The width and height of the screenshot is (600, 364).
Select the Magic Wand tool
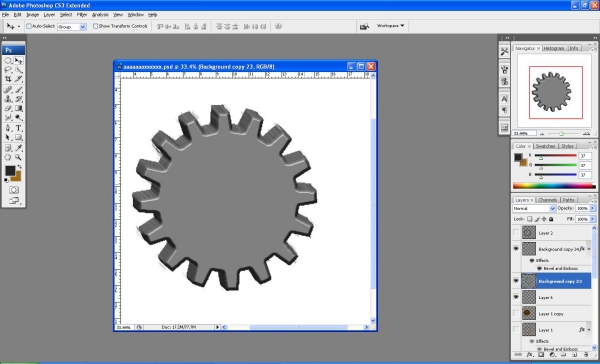[x=18, y=70]
